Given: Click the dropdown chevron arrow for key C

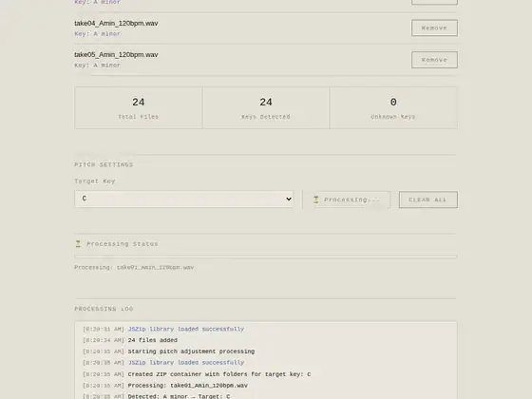Looking at the screenshot, I should [x=289, y=199].
